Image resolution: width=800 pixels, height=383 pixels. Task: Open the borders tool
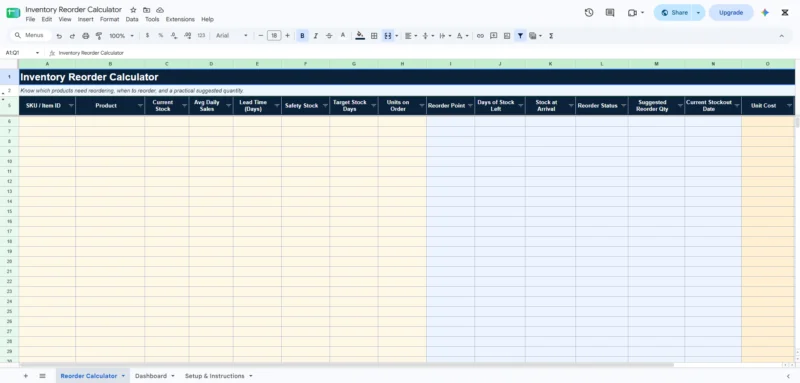374,36
